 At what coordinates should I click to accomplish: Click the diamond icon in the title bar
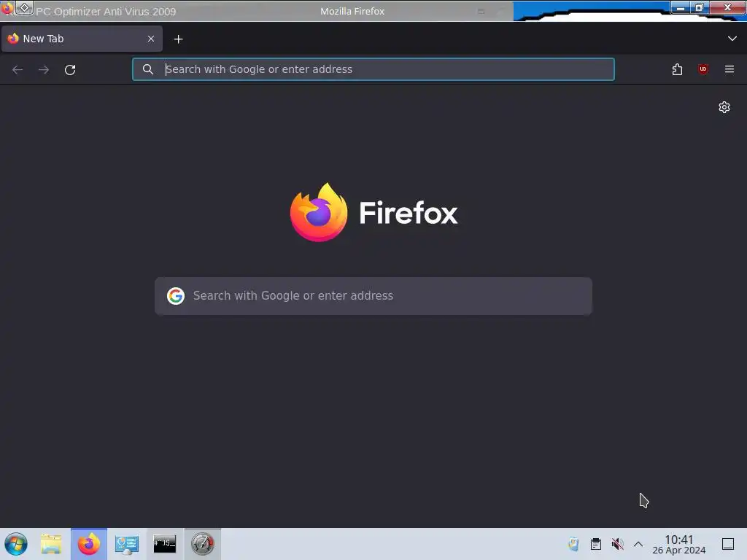[24, 7]
